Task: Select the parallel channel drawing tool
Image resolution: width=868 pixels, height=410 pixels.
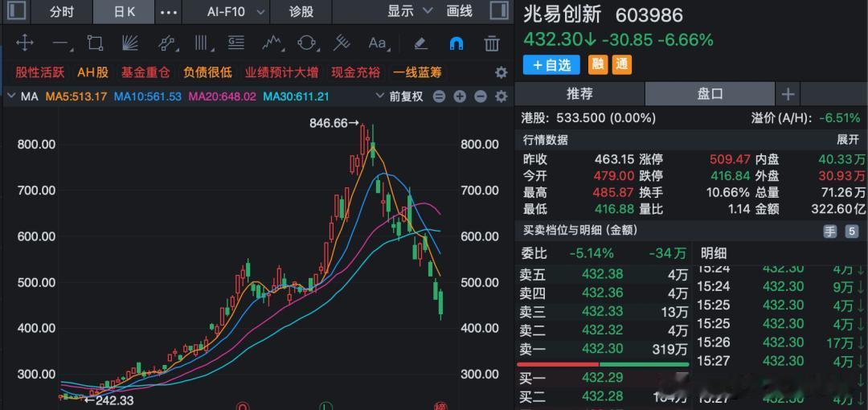Action: tap(166, 43)
